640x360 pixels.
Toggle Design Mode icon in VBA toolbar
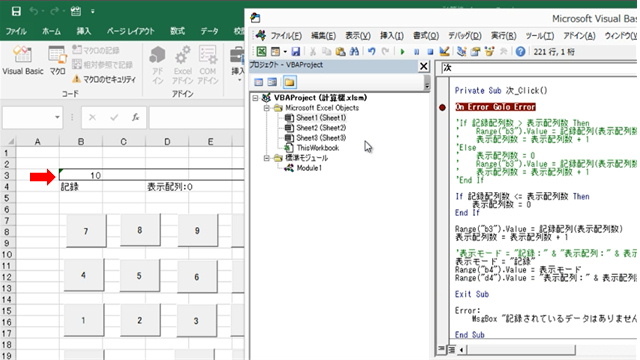pyautogui.click(x=444, y=51)
